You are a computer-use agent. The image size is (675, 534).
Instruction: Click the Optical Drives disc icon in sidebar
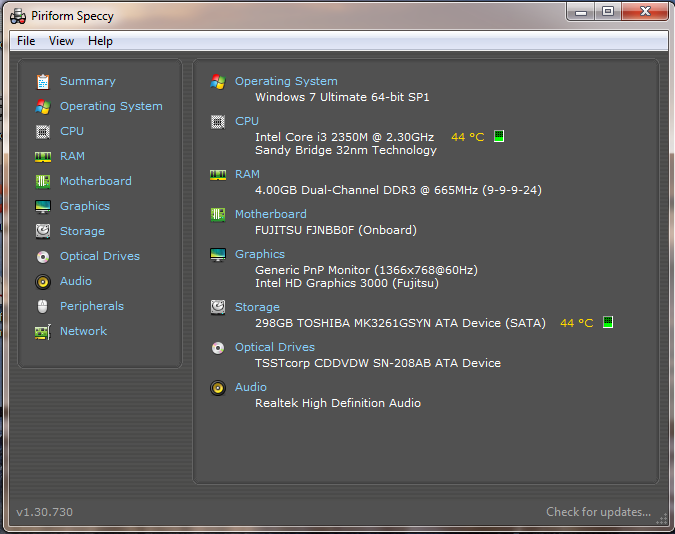pos(43,257)
